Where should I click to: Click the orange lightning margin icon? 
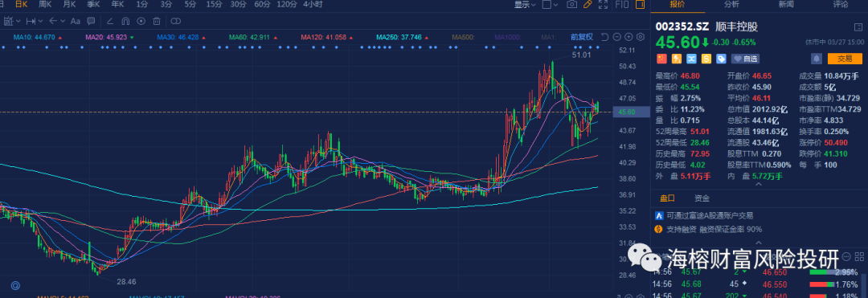click(677, 59)
